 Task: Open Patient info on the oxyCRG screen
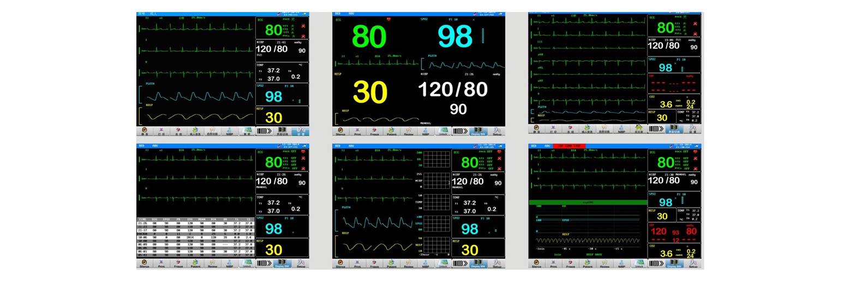tap(588, 264)
